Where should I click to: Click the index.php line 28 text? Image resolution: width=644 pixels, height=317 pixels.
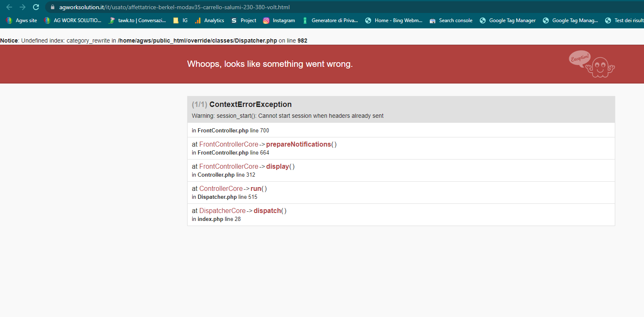[216, 219]
